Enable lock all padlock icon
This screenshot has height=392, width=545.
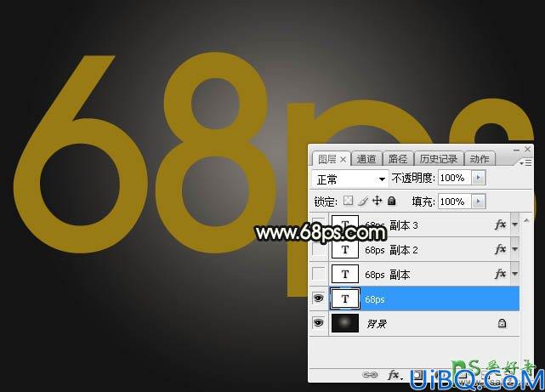pyautogui.click(x=392, y=201)
